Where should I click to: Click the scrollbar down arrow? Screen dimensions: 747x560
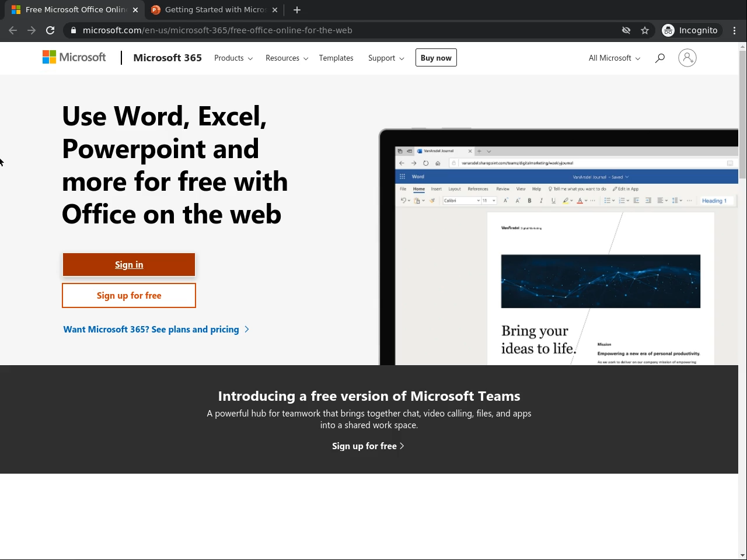pyautogui.click(x=742, y=555)
